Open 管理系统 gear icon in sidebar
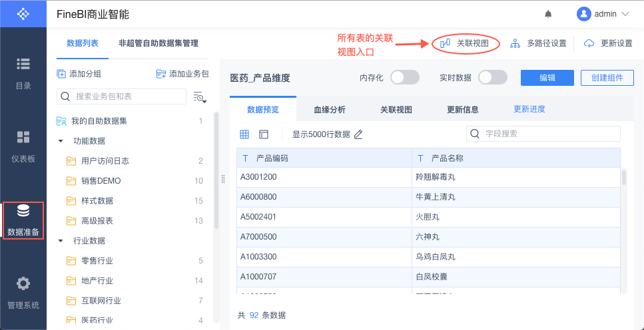This screenshot has height=330, width=644. (x=23, y=283)
